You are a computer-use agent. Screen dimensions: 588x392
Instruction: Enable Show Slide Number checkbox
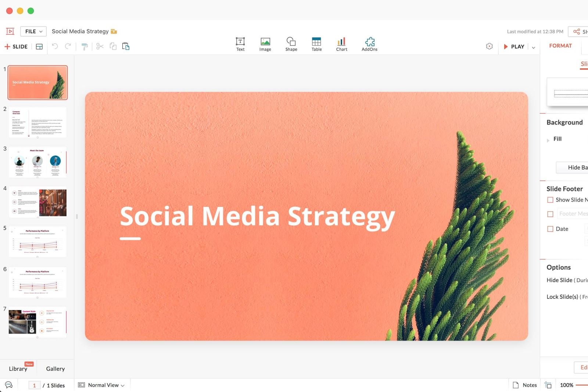[550, 200]
